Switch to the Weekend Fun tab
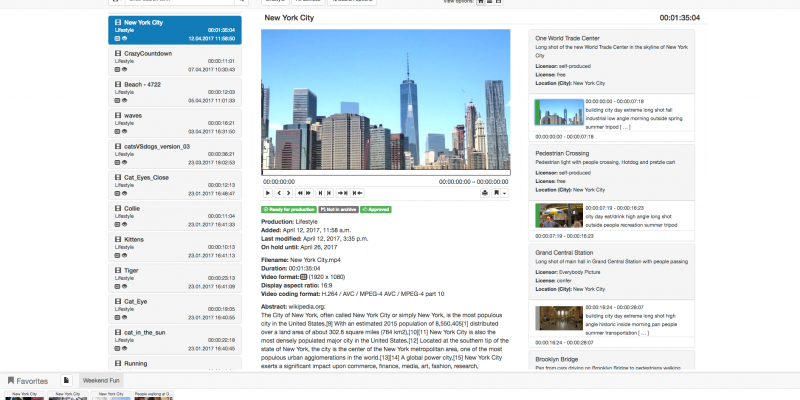The width and height of the screenshot is (800, 400). [101, 381]
